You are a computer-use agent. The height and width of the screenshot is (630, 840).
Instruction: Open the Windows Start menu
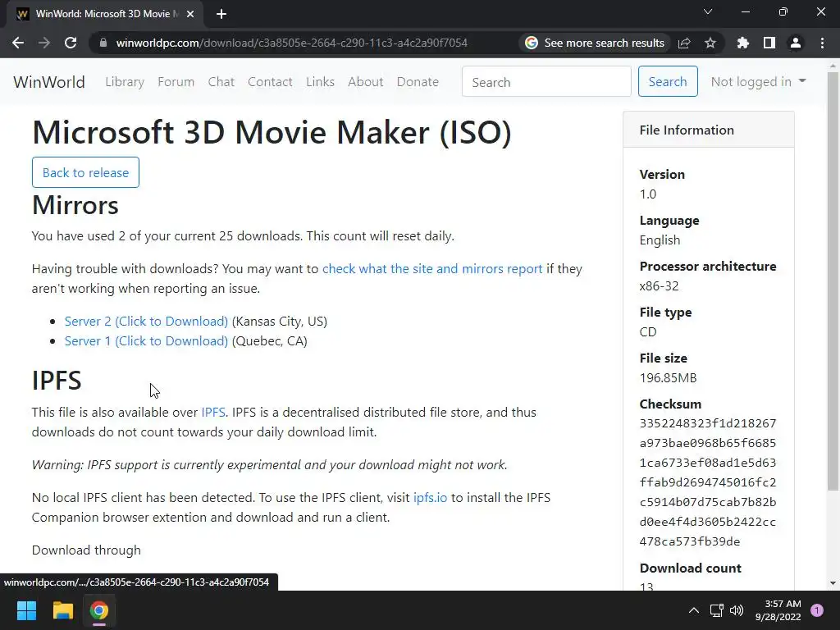[x=26, y=610]
